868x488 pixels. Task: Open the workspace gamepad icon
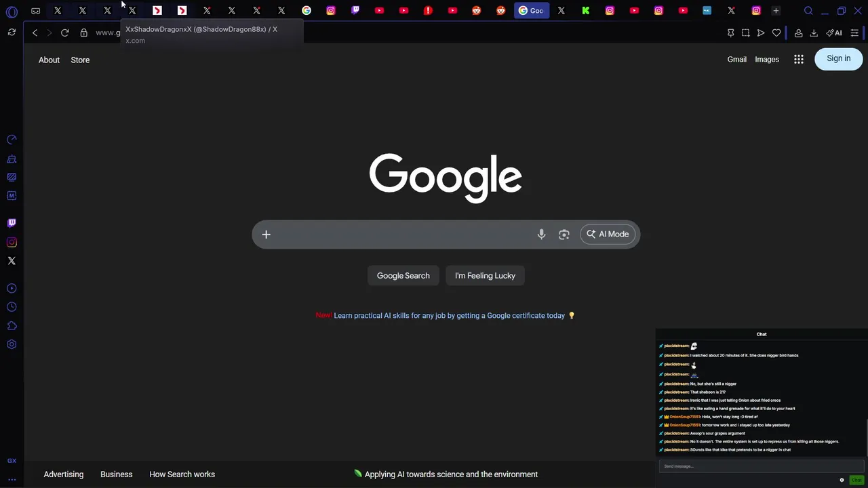pyautogui.click(x=36, y=10)
